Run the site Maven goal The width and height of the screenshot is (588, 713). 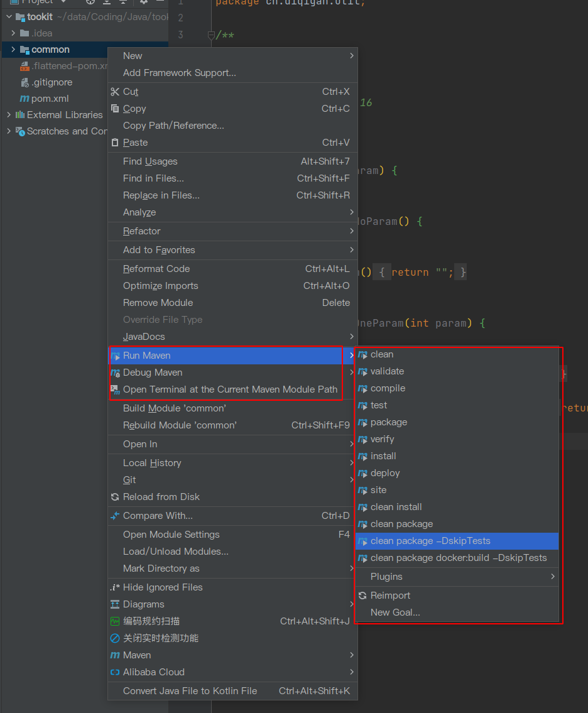click(457, 490)
